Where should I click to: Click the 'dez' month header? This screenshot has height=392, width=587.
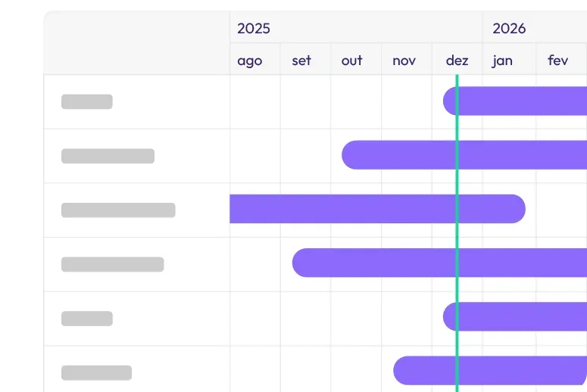tap(457, 61)
